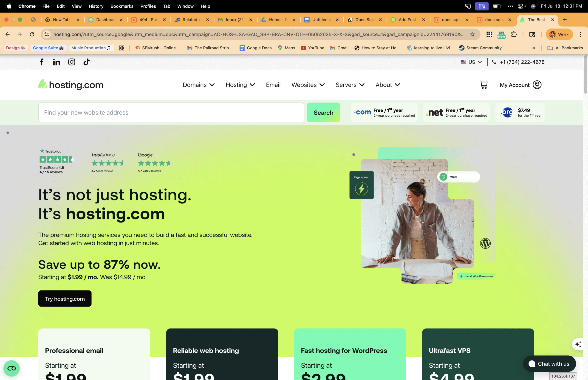Open the Bookmarks menu in menu bar

(122, 6)
